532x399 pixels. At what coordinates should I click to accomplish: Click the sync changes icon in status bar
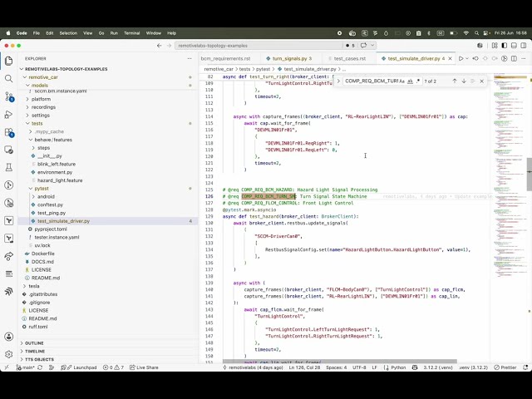[x=40, y=367]
